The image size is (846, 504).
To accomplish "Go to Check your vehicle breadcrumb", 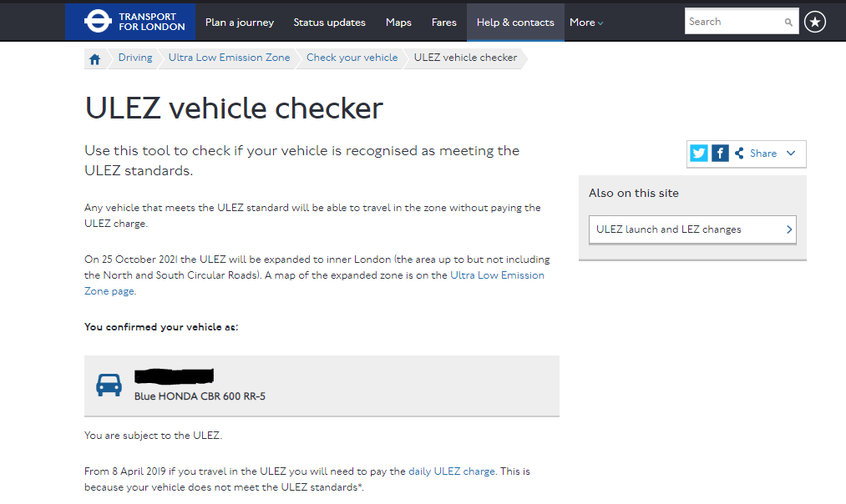I will click(x=352, y=58).
